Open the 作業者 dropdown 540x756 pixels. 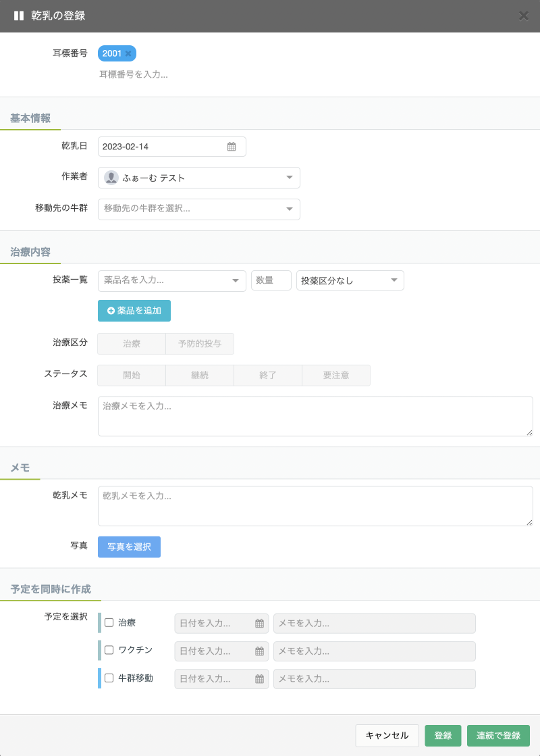(199, 178)
